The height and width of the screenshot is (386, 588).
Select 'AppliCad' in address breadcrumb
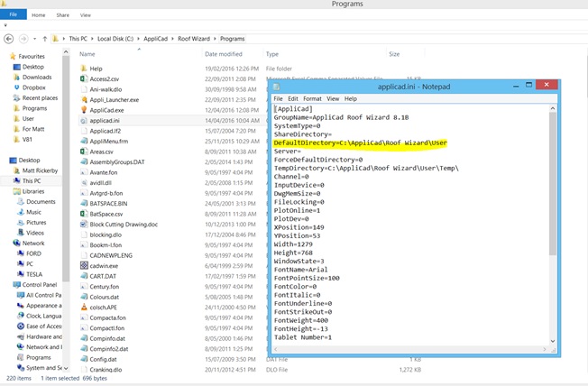(156, 39)
